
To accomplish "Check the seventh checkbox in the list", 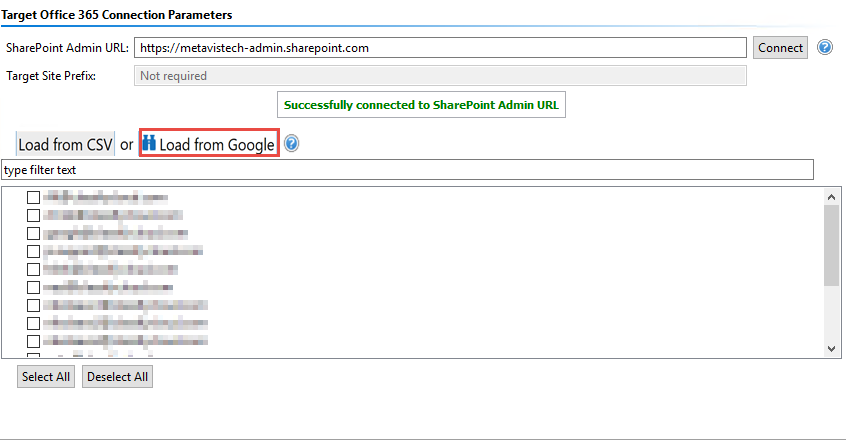I will 33,305.
